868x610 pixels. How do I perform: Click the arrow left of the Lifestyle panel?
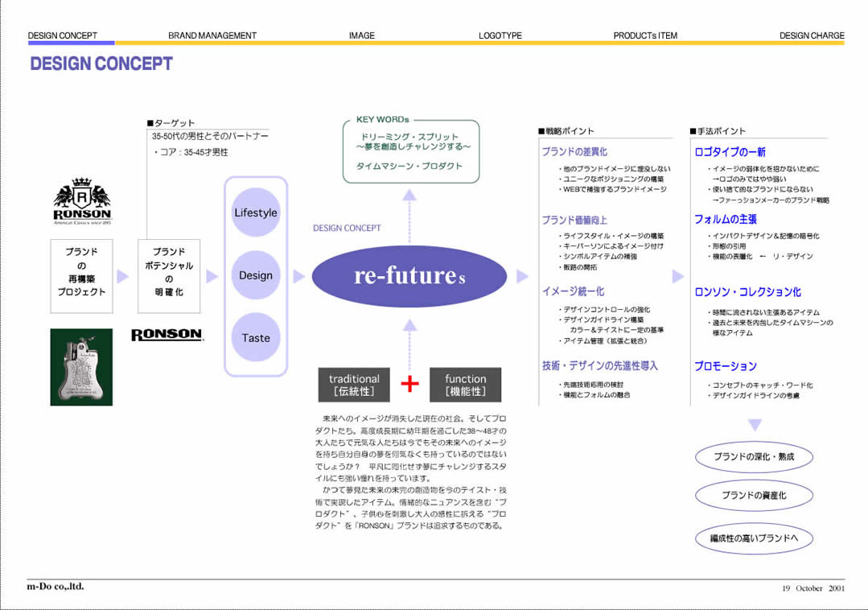coord(212,276)
